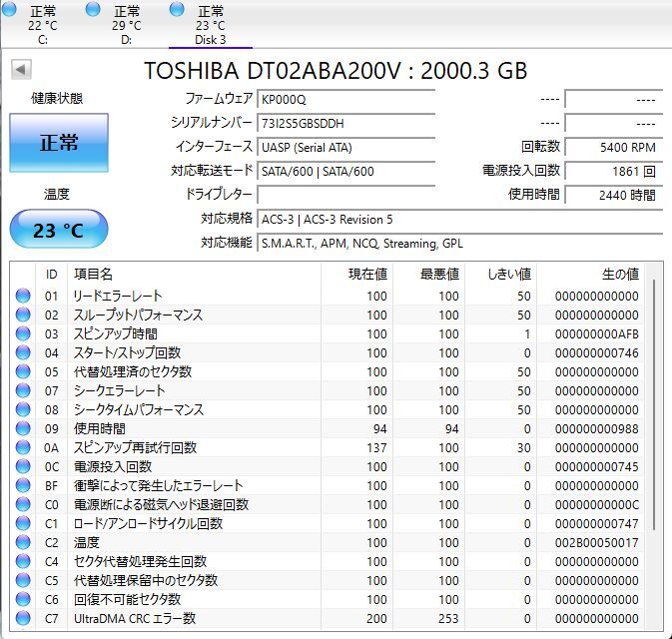Click worst value 253 in row C7

[448, 618]
